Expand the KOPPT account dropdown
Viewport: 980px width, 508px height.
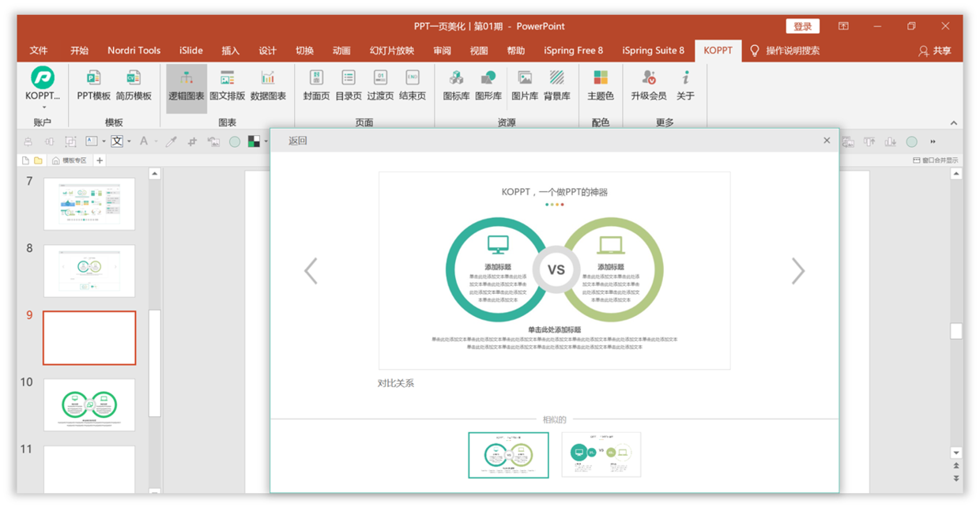coord(43,106)
